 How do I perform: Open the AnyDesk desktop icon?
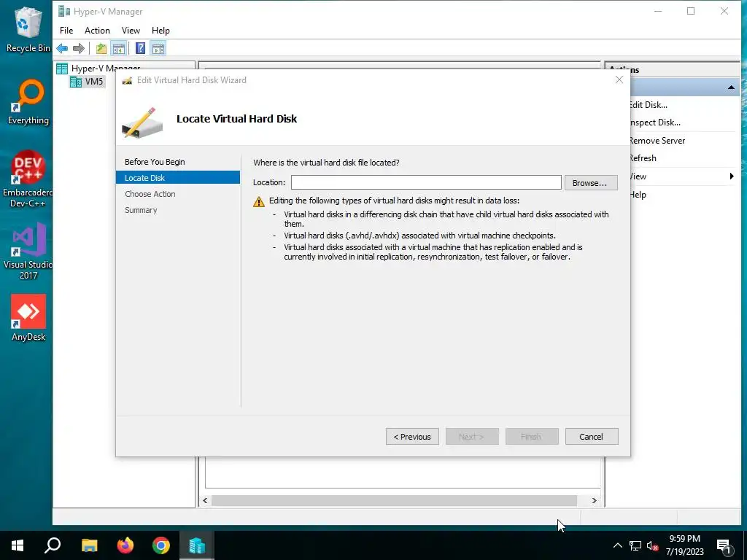[x=28, y=318]
